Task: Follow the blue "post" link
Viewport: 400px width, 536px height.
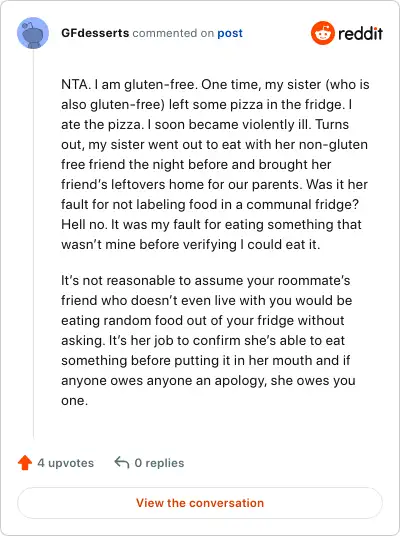Action: 230,34
